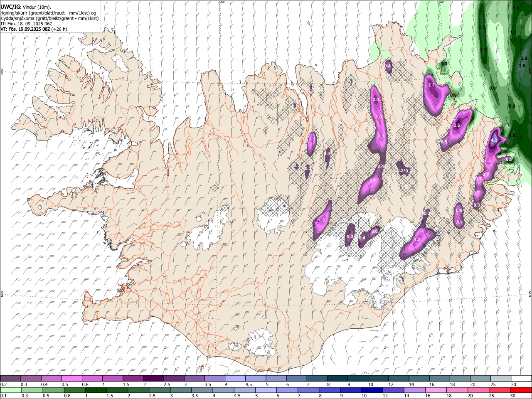Screen dimensions: 532x399
Task: Click the white 30 swatch in snow legend
Action: [521, 378]
